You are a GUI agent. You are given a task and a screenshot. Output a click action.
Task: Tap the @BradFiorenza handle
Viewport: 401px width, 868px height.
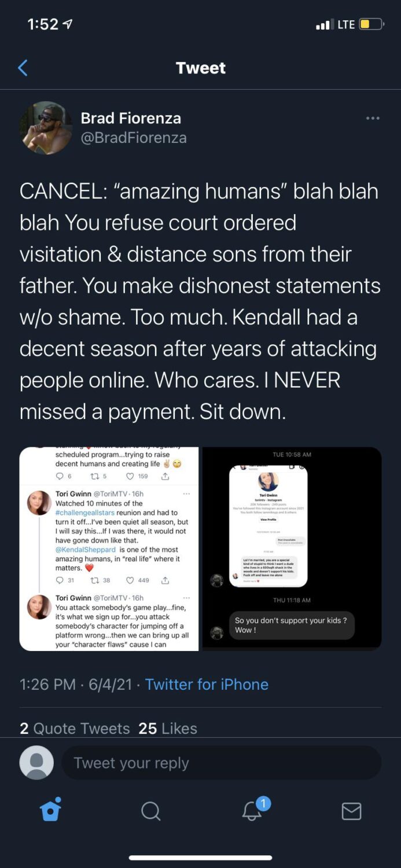point(134,138)
